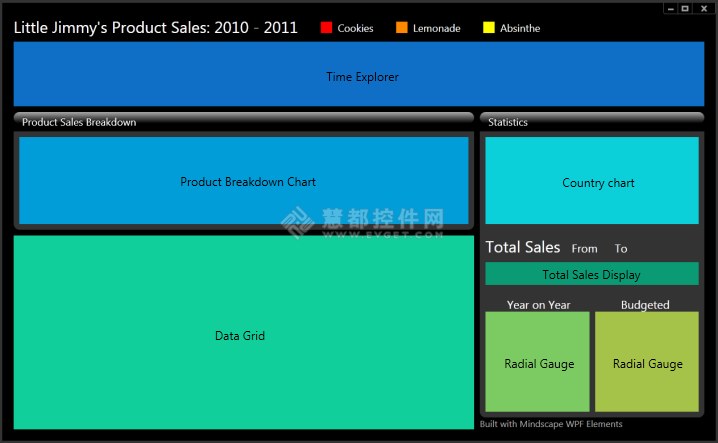Viewport: 718px width, 443px height.
Task: Click the Year on Year Radial Gauge
Action: point(537,362)
